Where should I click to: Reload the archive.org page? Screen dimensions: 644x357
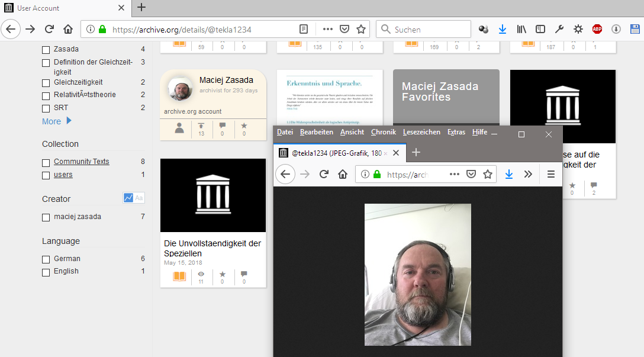point(50,29)
